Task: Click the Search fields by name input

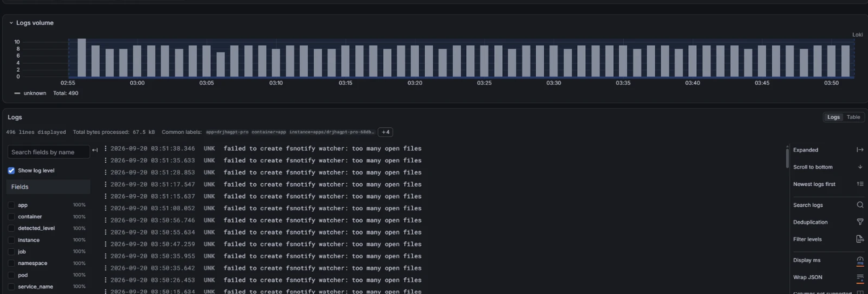Action: tap(48, 152)
